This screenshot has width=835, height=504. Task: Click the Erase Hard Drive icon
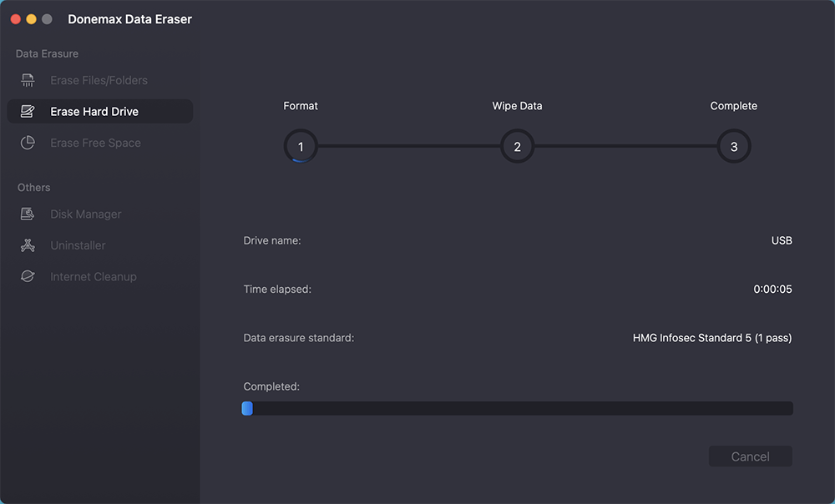click(x=28, y=111)
